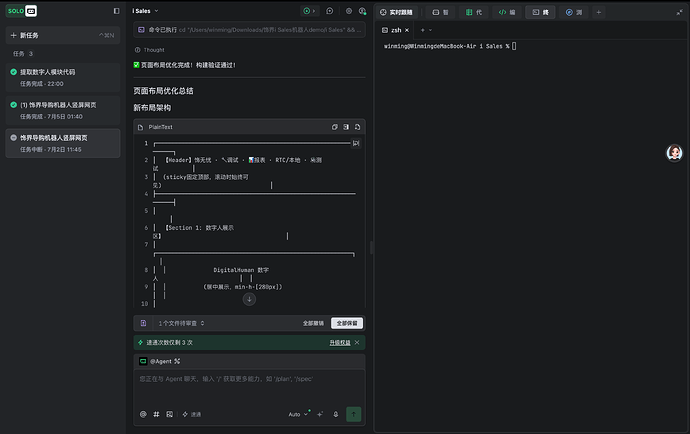The image size is (690, 434).
Task: Open the i Sales project dropdown
Action: click(x=145, y=11)
